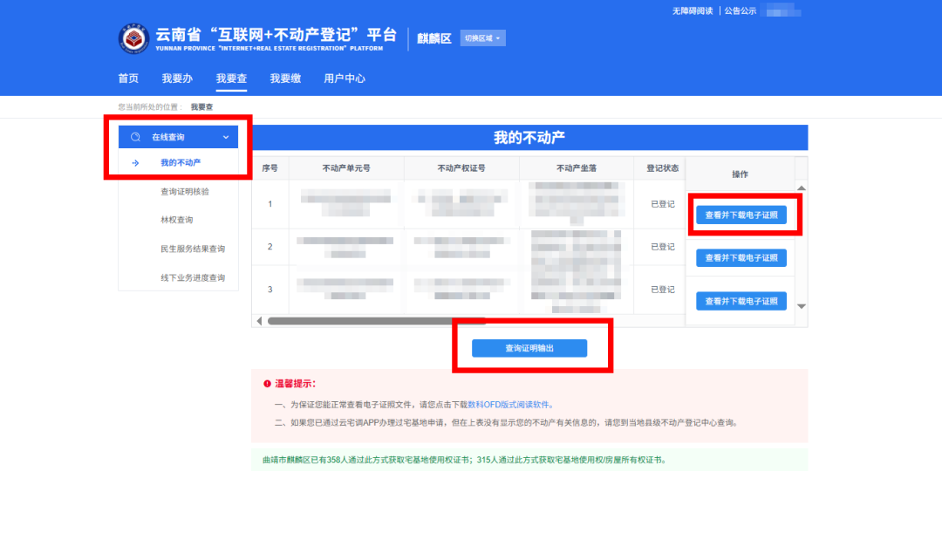Open 线下业务进度查询 sidebar item
The width and height of the screenshot is (942, 560).
tap(192, 277)
